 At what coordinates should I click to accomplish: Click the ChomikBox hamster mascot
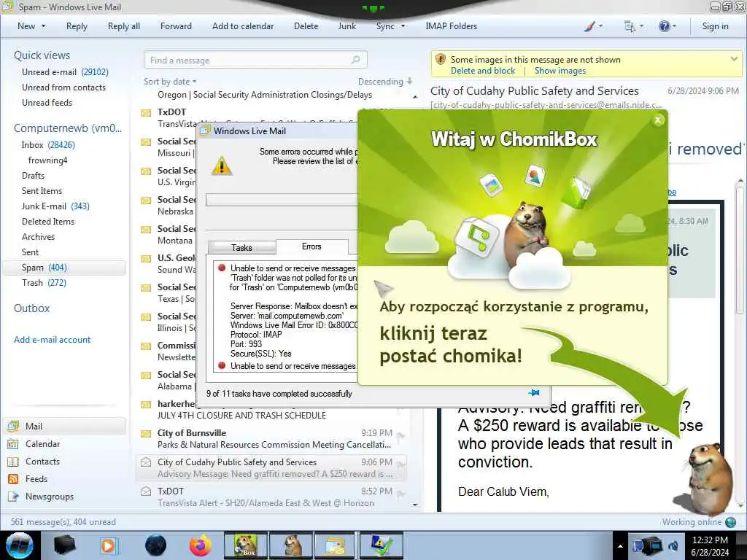point(708,479)
